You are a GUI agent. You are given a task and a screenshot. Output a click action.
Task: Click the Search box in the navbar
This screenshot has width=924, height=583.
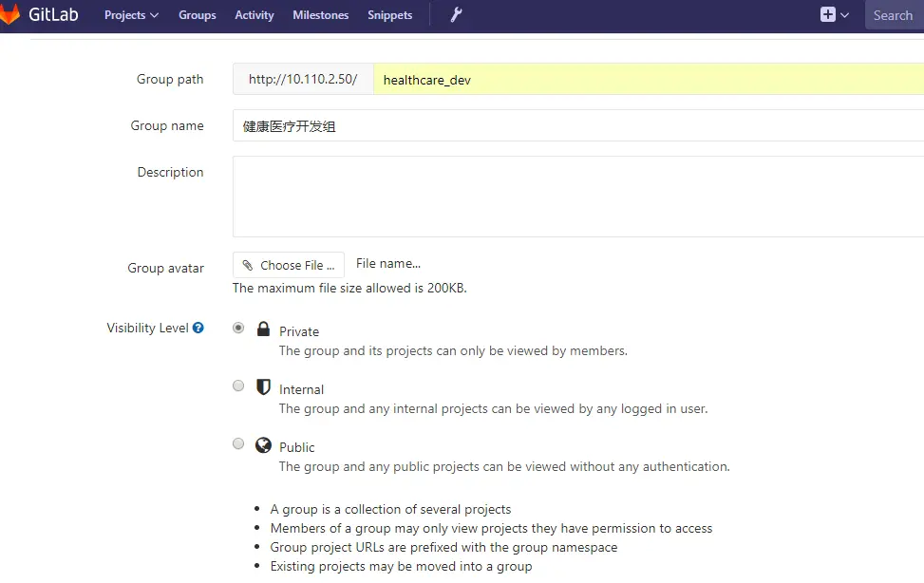(893, 14)
